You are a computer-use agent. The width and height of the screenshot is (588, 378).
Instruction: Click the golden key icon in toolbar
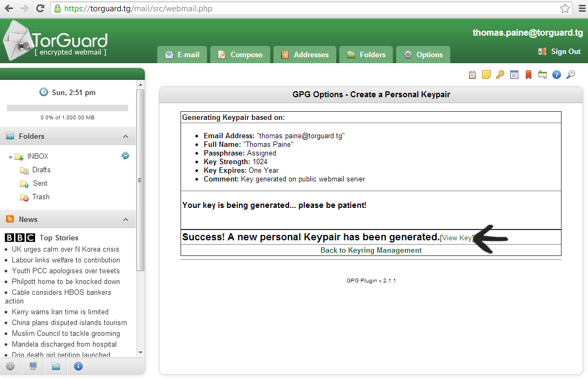click(x=500, y=75)
